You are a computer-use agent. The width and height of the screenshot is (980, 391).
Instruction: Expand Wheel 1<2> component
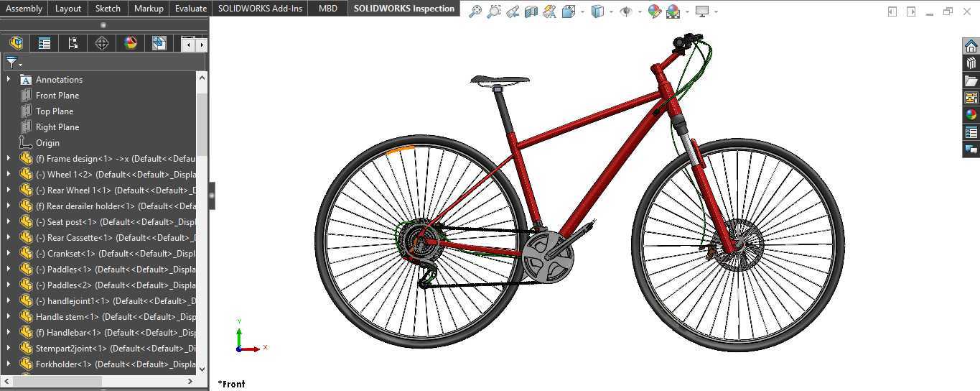[x=9, y=174]
